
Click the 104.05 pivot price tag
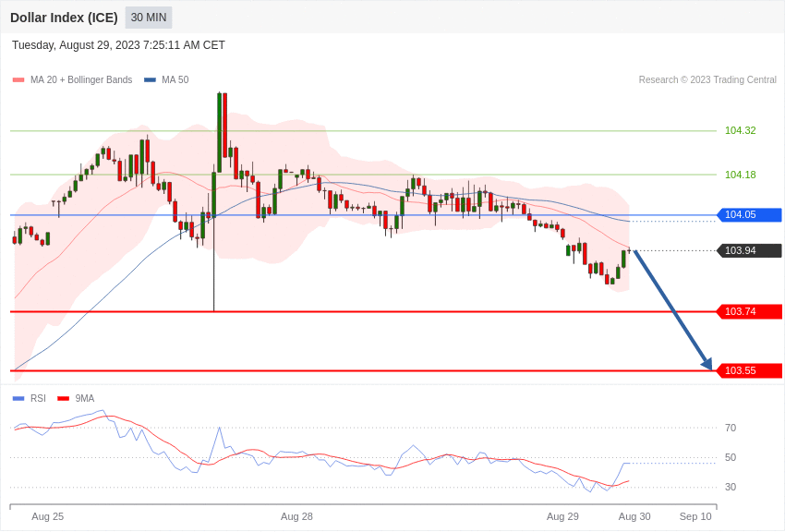[x=750, y=214]
